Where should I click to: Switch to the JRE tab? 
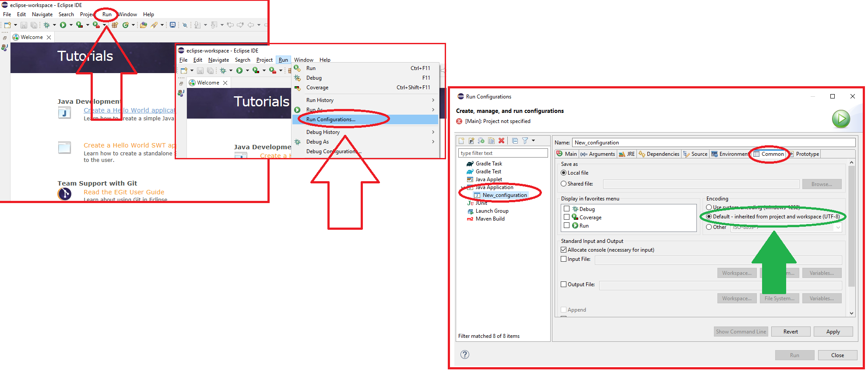(627, 154)
